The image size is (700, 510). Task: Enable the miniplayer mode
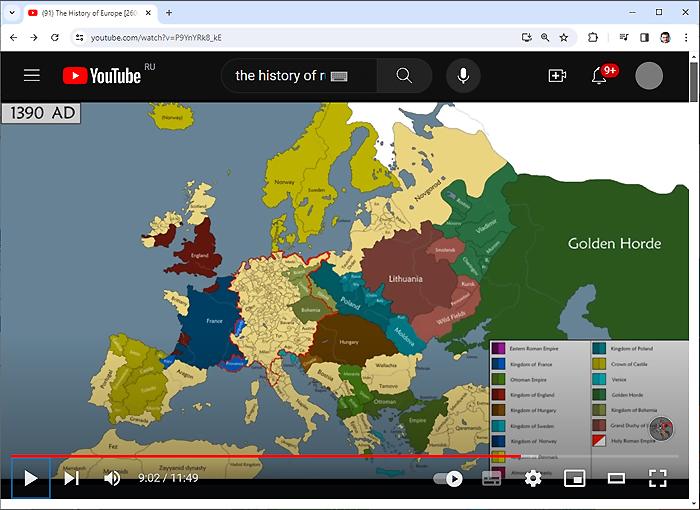pyautogui.click(x=575, y=479)
